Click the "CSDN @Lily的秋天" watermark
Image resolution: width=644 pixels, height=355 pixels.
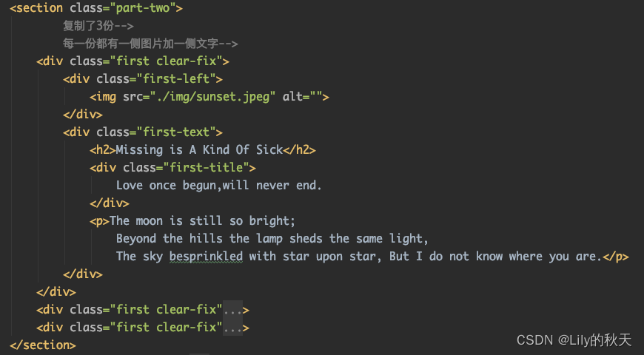coord(574,340)
